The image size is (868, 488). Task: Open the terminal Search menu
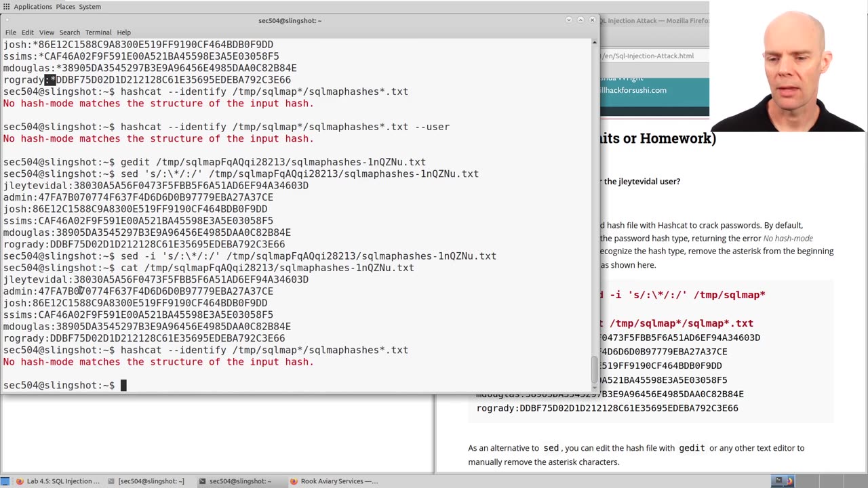click(x=69, y=33)
